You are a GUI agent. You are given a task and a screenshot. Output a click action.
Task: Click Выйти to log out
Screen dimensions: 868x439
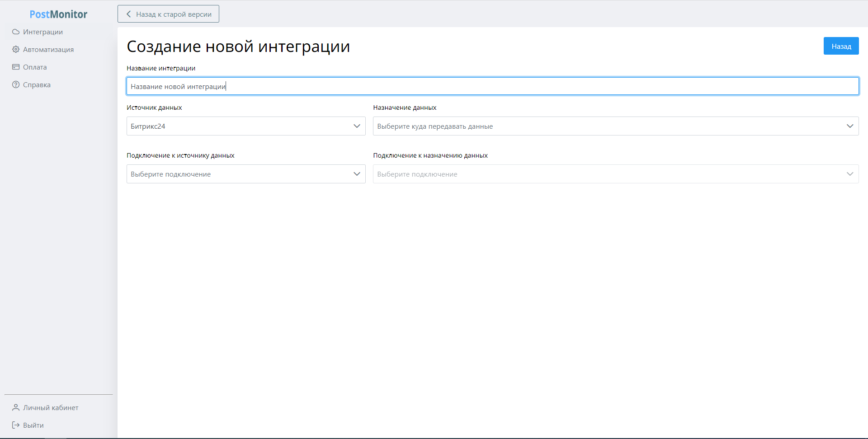33,425
